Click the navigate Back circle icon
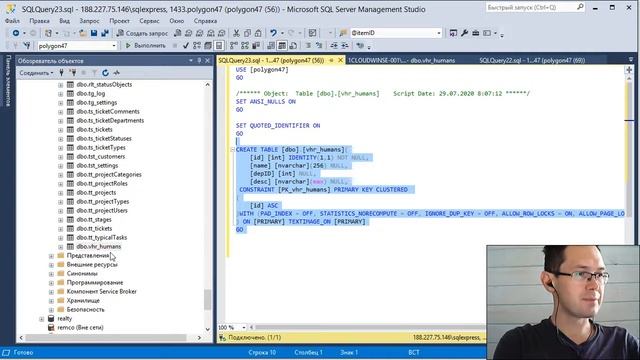The image size is (640, 360). pyautogui.click(x=16, y=33)
